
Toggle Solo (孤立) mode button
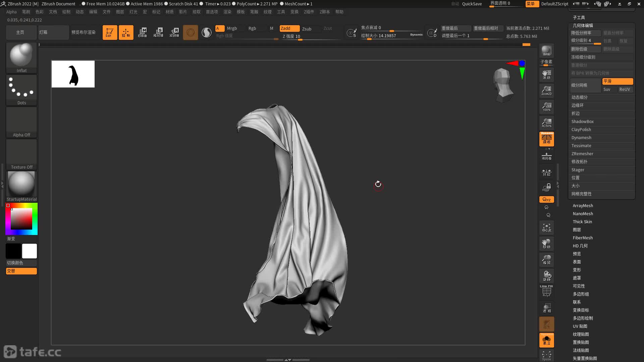click(x=546, y=340)
